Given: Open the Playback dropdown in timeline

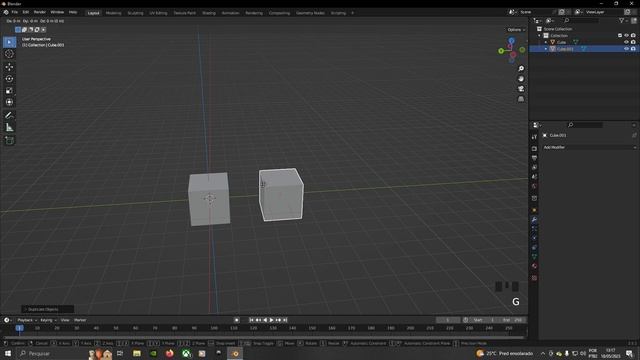Looking at the screenshot, I should [x=27, y=320].
